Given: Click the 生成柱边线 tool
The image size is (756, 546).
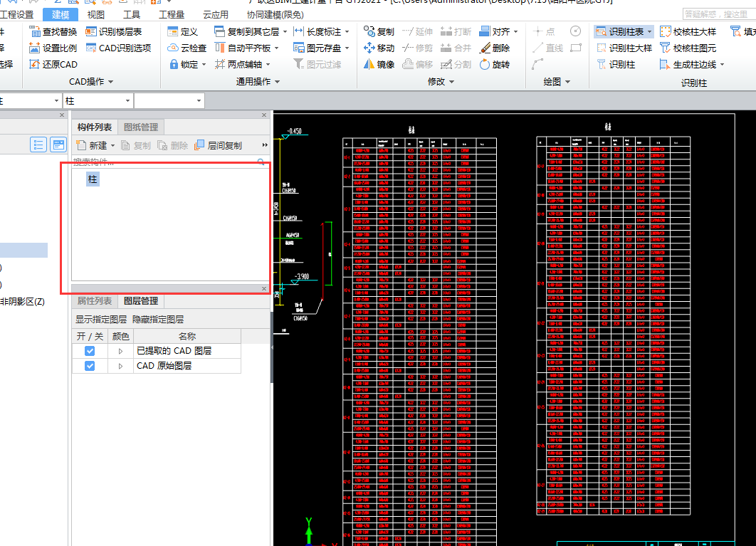Looking at the screenshot, I should pos(688,64).
